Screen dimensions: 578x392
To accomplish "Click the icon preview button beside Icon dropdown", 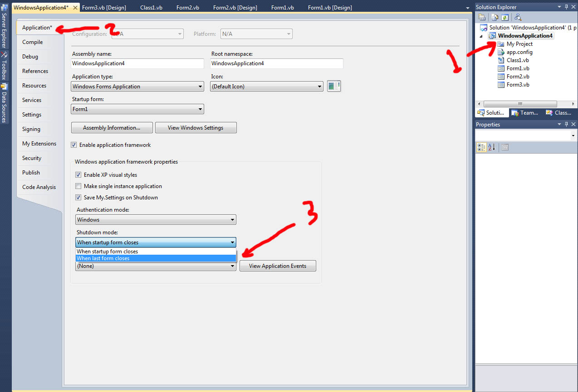I will [x=333, y=86].
